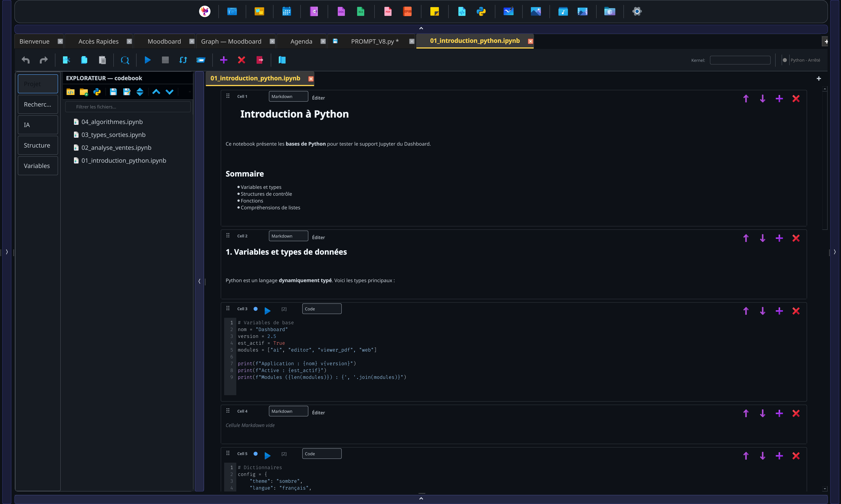The width and height of the screenshot is (841, 504).
Task: Click the Python icon in the Explorateur toolbar
Action: 97,92
